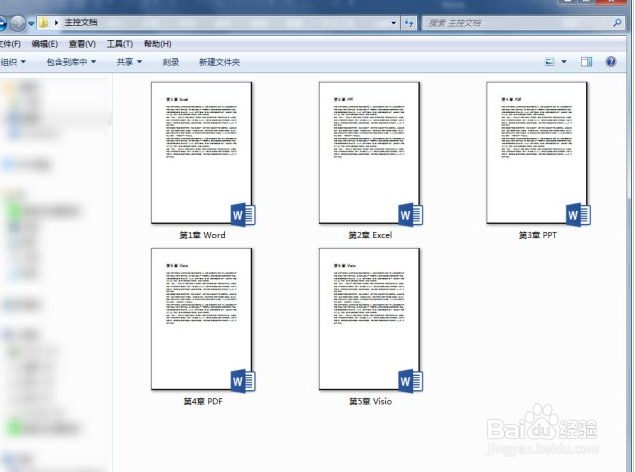
Task: Expand the 共享 dropdown
Action: (129, 62)
